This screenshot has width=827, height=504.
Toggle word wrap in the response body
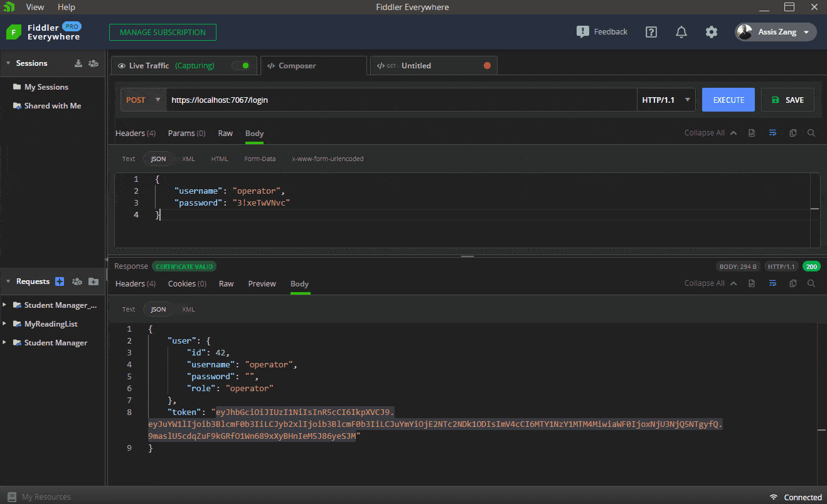(x=772, y=283)
